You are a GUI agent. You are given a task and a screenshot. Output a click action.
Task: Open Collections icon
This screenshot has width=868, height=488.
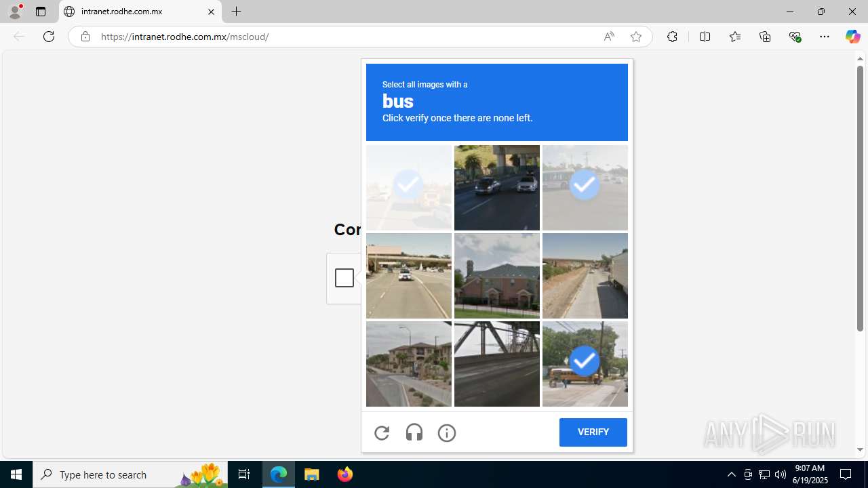click(765, 37)
